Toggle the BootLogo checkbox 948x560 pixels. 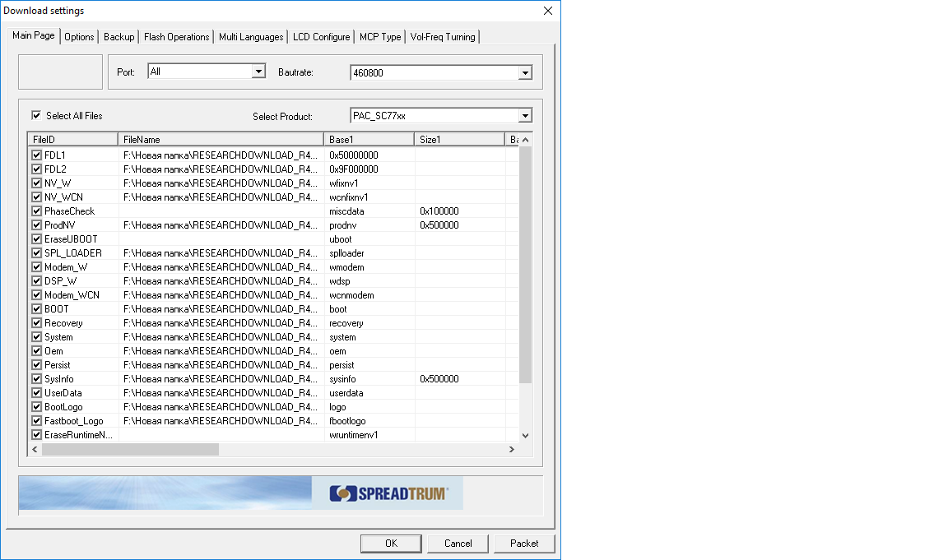tap(36, 407)
